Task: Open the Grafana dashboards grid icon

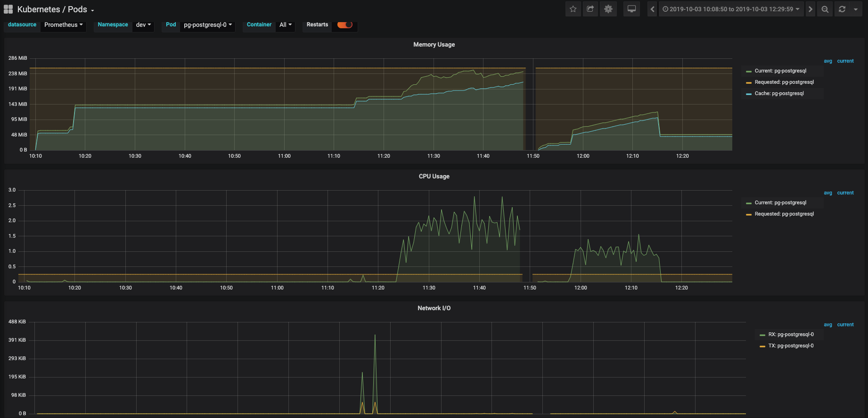Action: 8,9
